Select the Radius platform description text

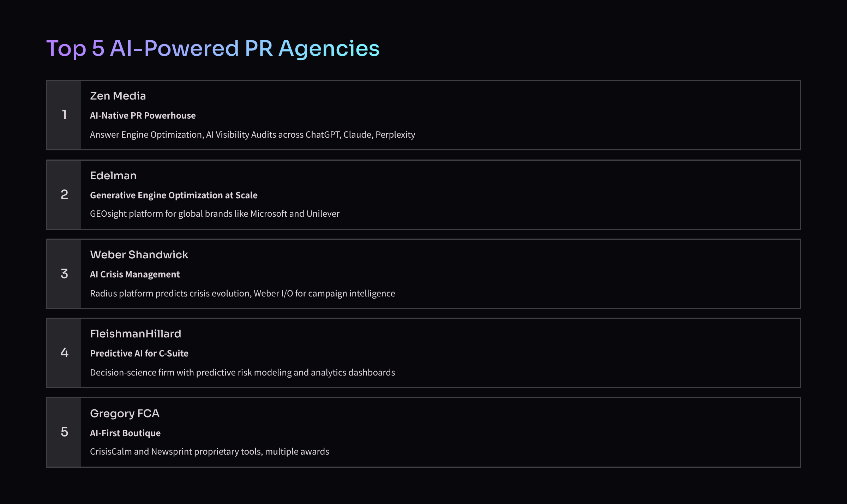(x=242, y=294)
